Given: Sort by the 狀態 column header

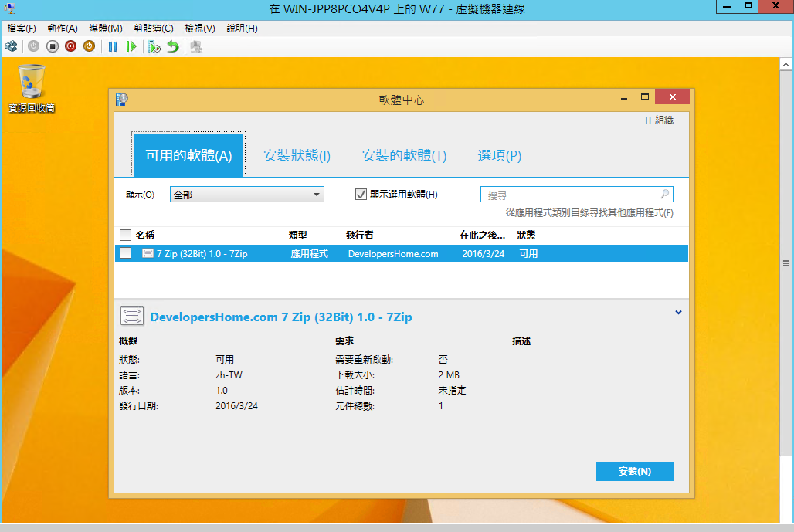Looking at the screenshot, I should [526, 235].
